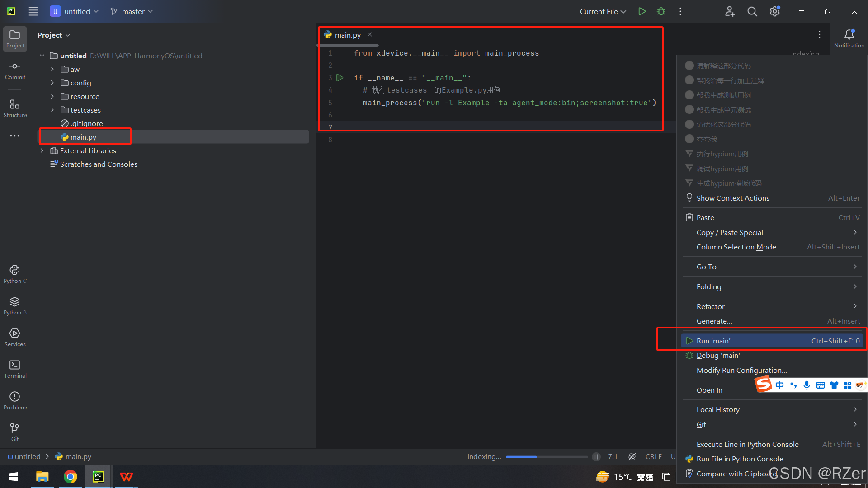Open the Terminal tool window
The height and width of the screenshot is (488, 868).
[x=15, y=369]
